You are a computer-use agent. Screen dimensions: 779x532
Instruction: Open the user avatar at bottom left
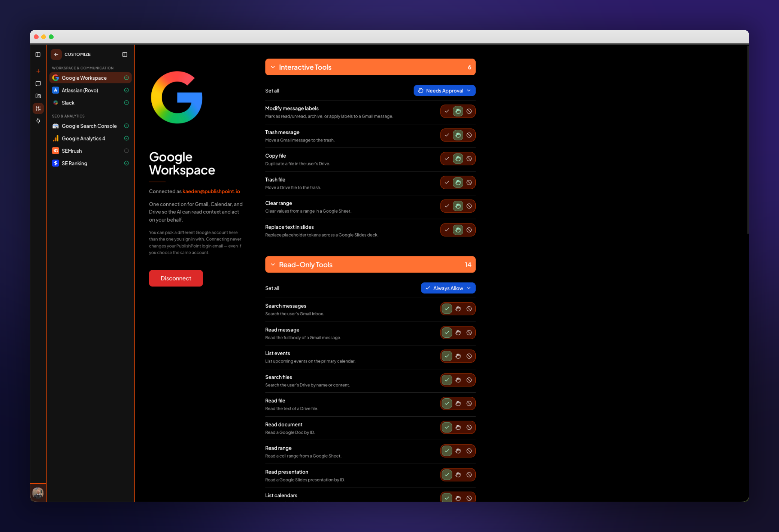click(38, 493)
